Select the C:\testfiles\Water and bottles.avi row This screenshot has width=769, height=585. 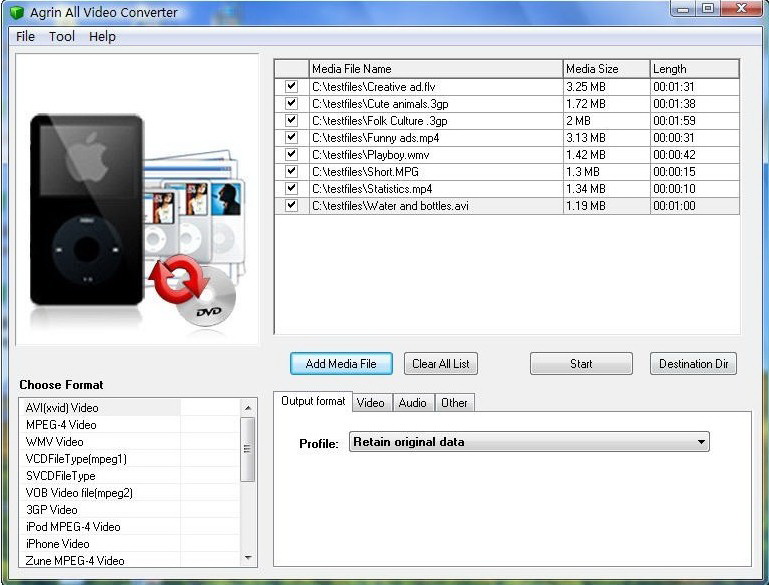(507, 205)
